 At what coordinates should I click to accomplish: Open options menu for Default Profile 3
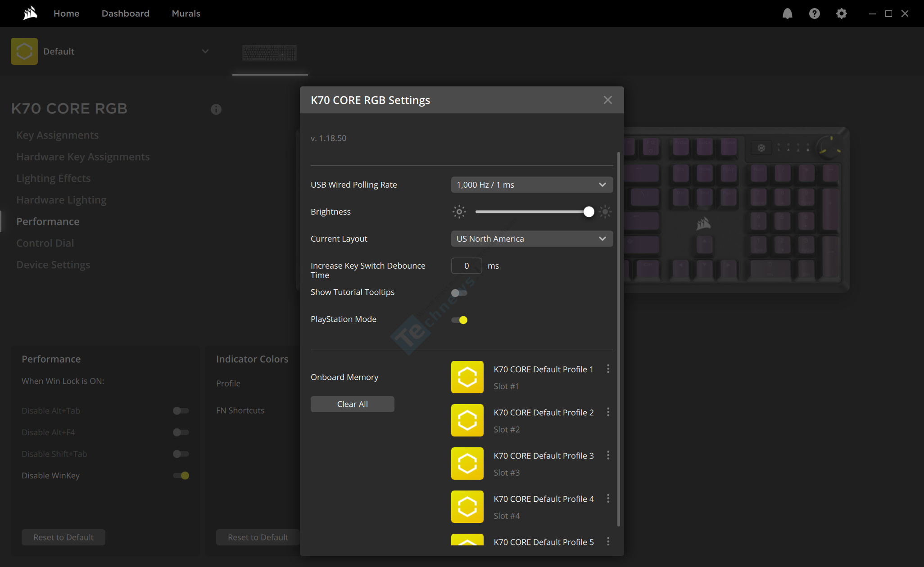[x=608, y=455]
